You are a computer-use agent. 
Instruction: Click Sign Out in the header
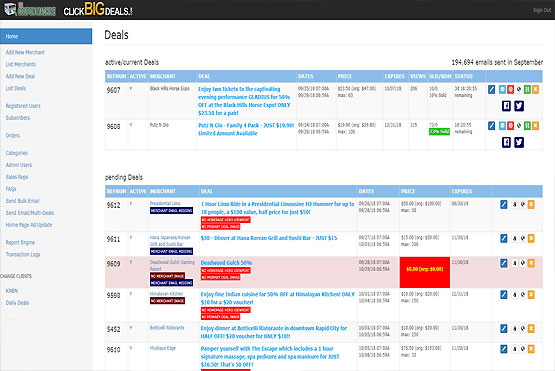pos(542,10)
